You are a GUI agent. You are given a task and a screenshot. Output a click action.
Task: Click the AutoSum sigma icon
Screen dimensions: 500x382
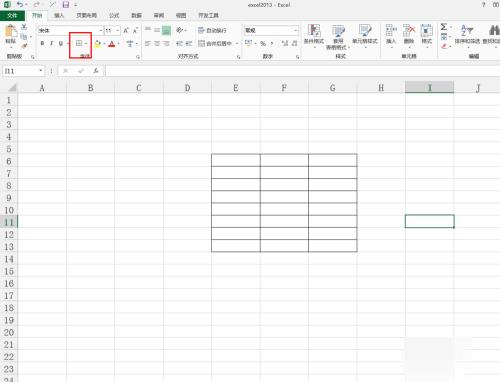[x=444, y=27]
